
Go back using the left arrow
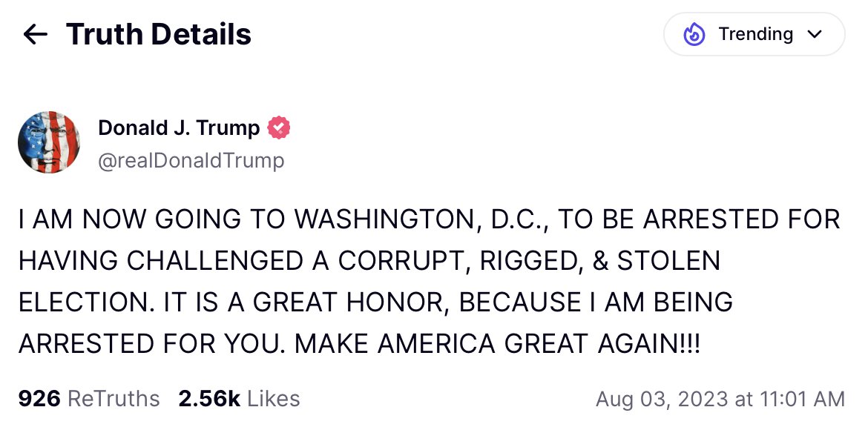[x=35, y=34]
